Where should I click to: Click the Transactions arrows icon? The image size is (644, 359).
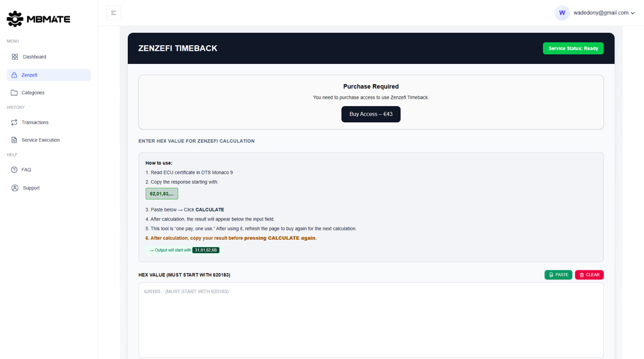[14, 122]
